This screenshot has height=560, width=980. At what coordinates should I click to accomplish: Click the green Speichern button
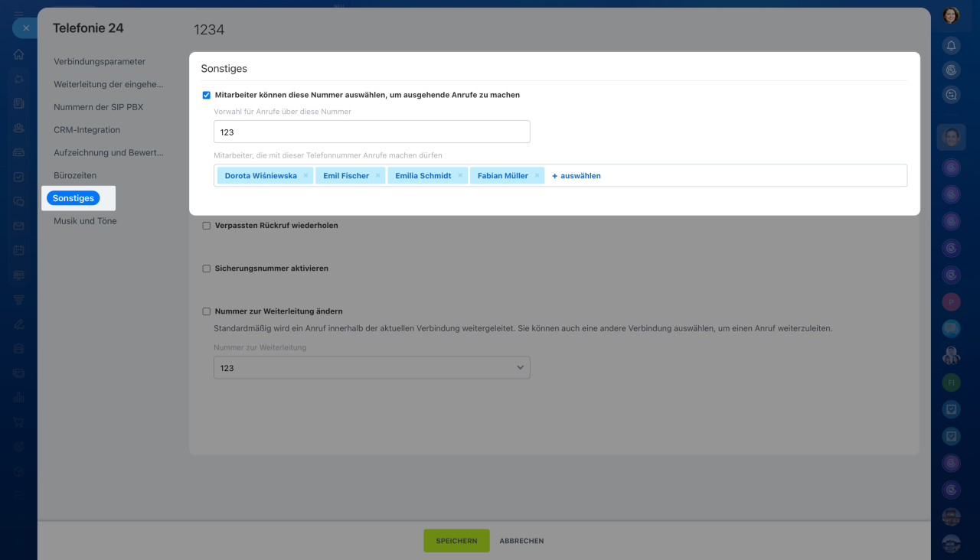456,541
